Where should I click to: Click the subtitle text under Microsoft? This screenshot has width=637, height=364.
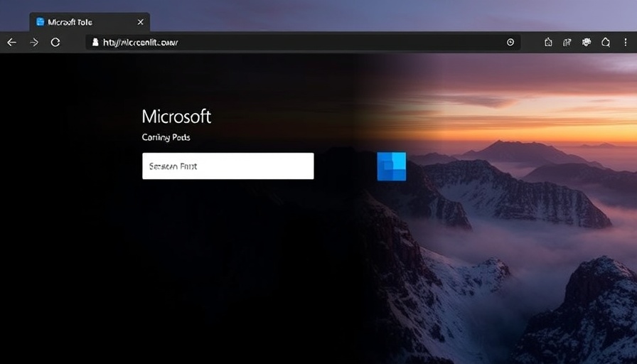(166, 137)
